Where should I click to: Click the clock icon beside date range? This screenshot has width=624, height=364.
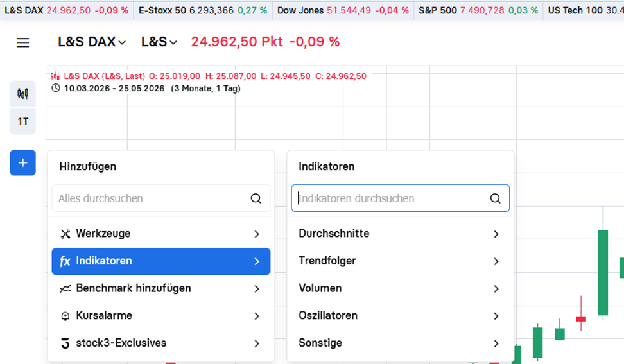coord(56,88)
